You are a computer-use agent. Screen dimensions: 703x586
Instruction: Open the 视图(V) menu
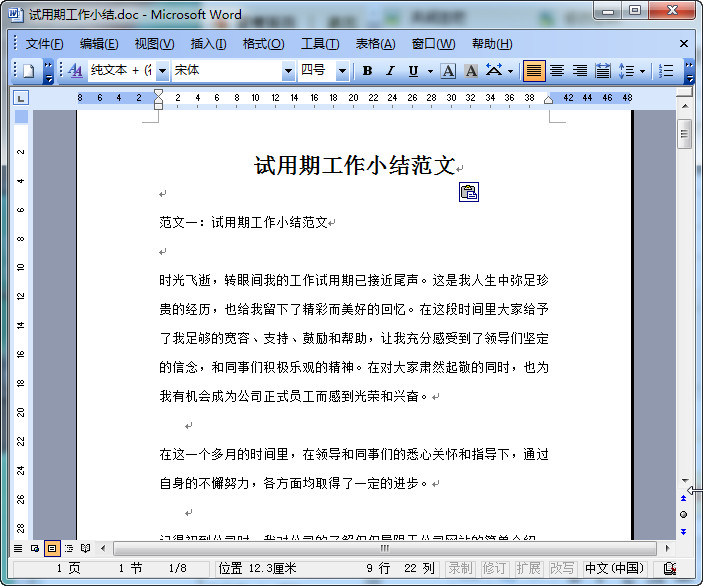154,44
